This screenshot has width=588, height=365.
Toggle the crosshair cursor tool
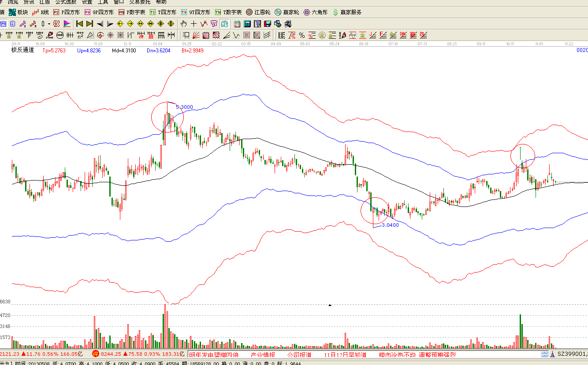tap(194, 24)
